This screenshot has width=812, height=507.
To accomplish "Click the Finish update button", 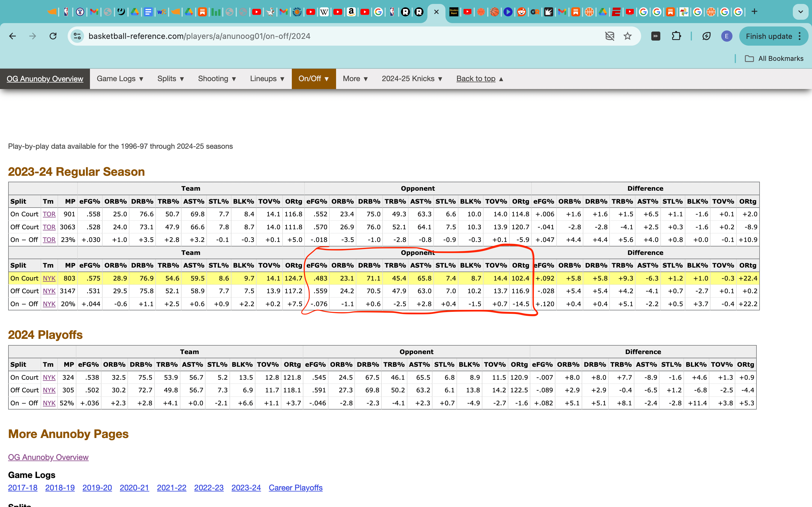I will [769, 36].
